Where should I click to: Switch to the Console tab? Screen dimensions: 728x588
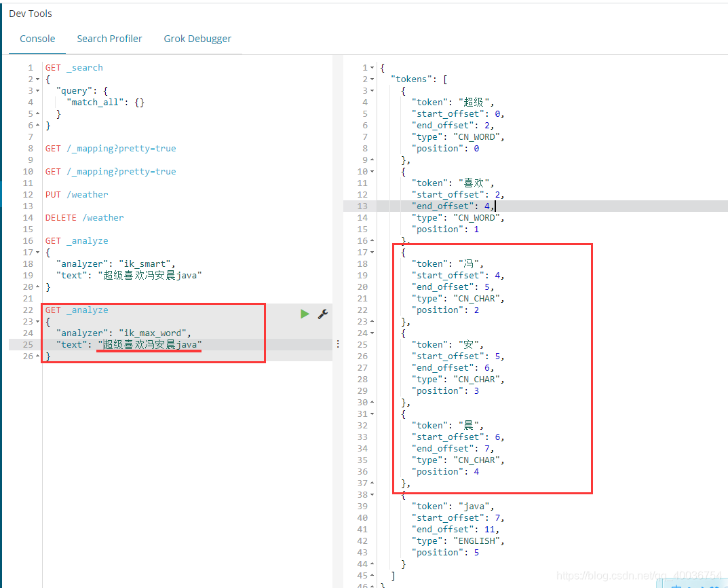37,39
